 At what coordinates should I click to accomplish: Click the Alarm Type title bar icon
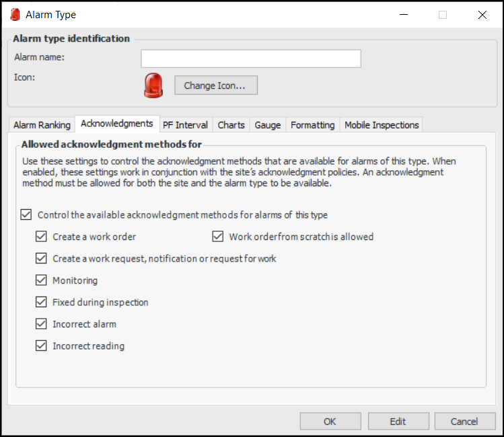click(15, 14)
